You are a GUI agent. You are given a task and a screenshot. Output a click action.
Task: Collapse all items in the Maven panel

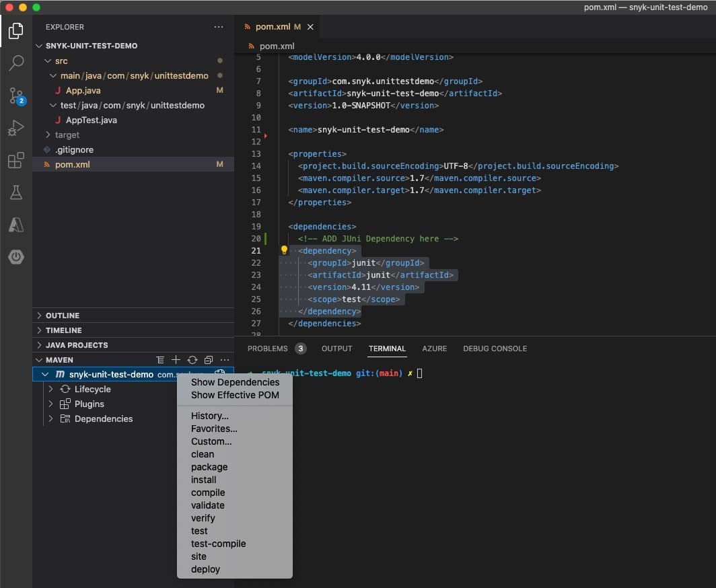pyautogui.click(x=208, y=359)
